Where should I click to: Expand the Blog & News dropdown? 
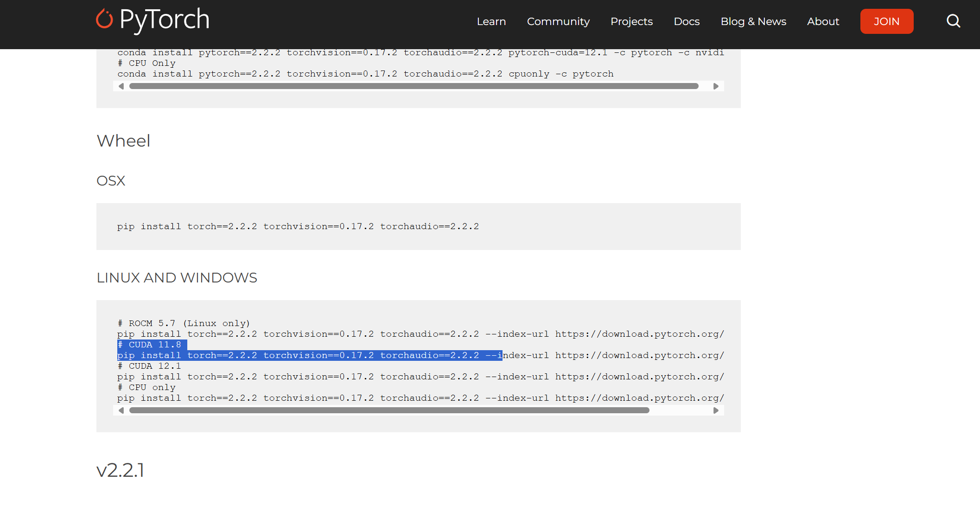[753, 21]
